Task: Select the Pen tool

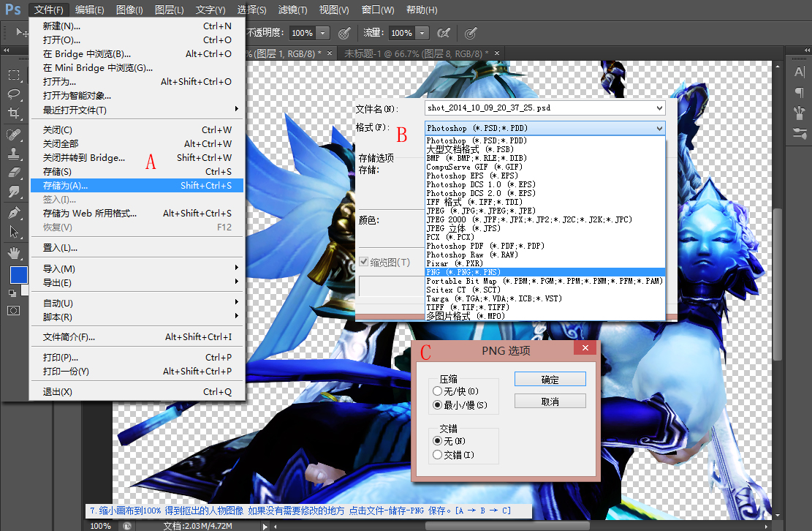Action: pos(14,213)
